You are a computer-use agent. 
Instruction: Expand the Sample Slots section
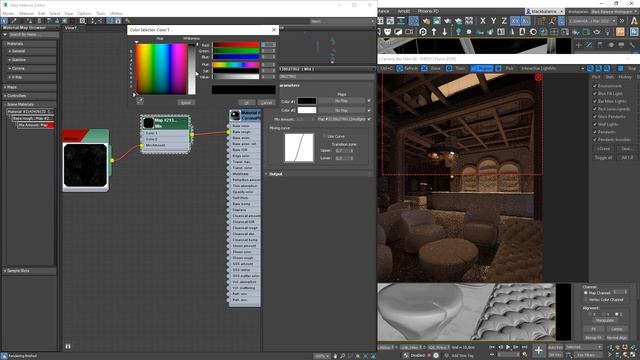[x=29, y=271]
